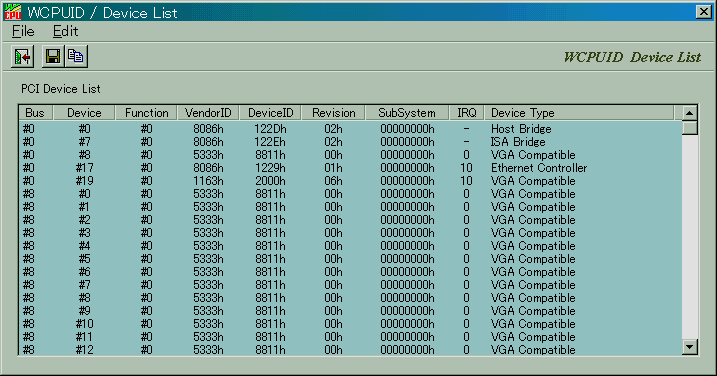Click the copy to clipboard icon
The image size is (717, 376).
click(x=76, y=57)
